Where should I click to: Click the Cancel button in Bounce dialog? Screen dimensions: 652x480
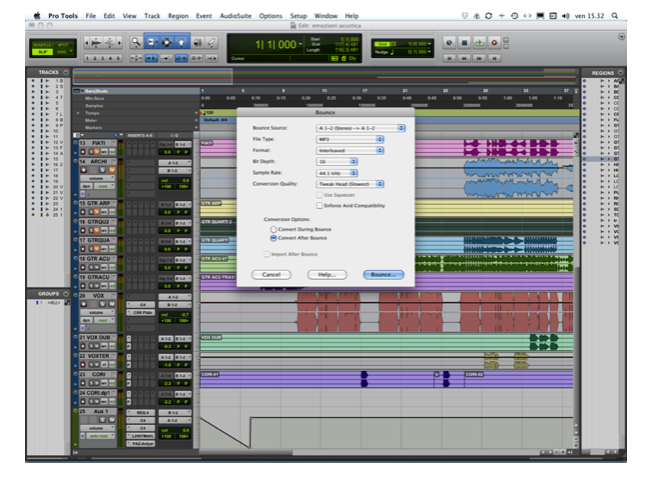pyautogui.click(x=271, y=275)
